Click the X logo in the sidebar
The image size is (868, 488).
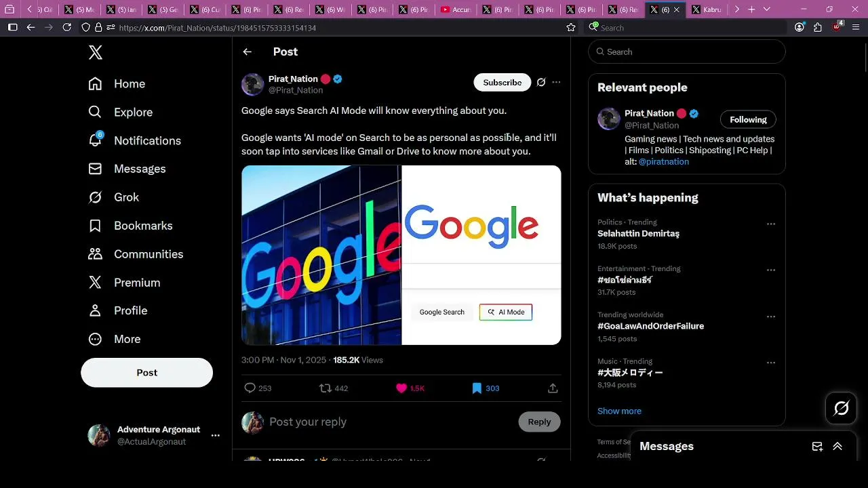(96, 52)
